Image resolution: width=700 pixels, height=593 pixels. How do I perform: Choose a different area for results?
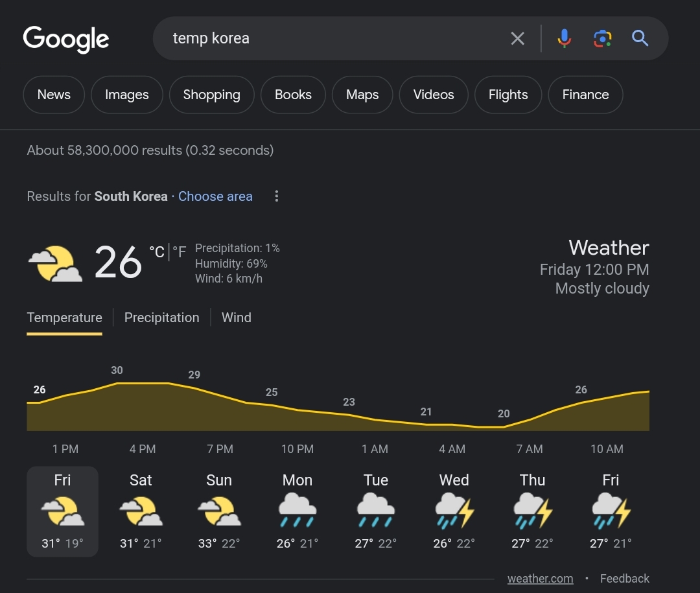point(215,196)
